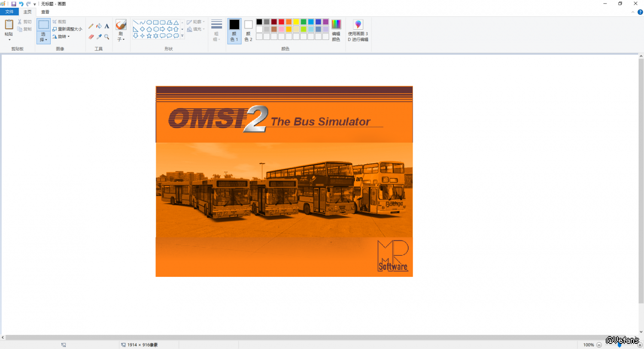The width and height of the screenshot is (644, 349).
Task: Choose the red palette swatch
Action: click(281, 22)
